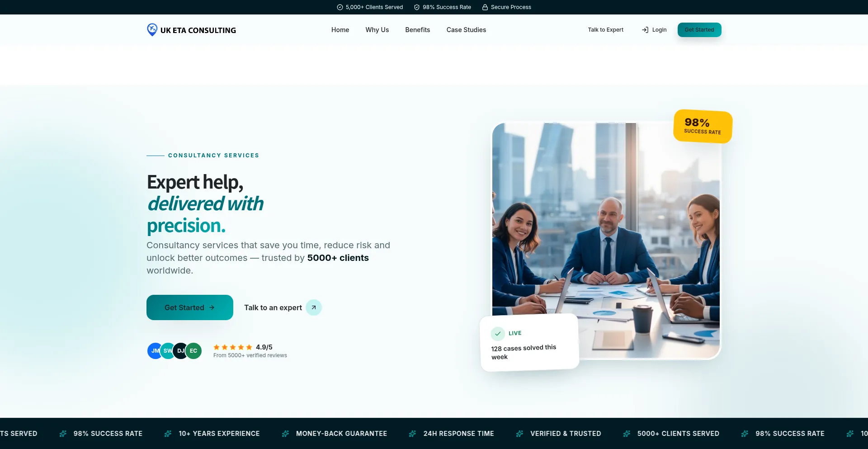Click the 4.9/5 rating value
This screenshot has height=449, width=868.
pos(264,347)
